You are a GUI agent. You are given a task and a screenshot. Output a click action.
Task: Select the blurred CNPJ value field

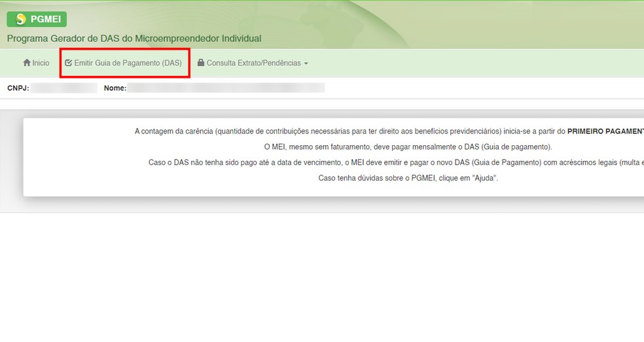point(63,88)
